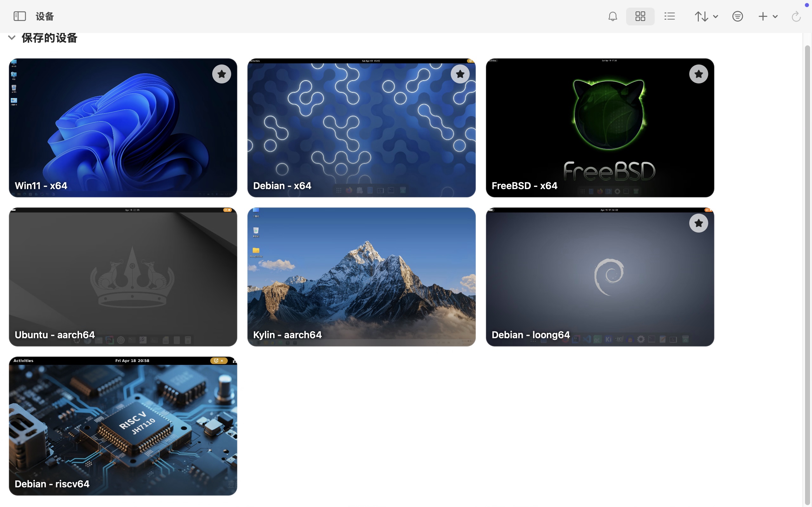The image size is (812, 507).
Task: Click the vertical scrollbar on right edge
Action: point(807,275)
